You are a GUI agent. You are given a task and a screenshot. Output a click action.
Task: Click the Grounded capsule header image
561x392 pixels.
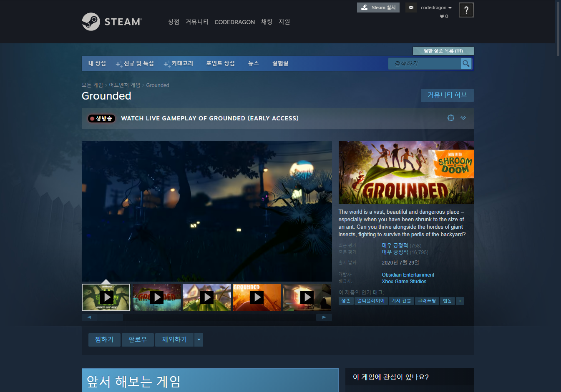pyautogui.click(x=406, y=172)
